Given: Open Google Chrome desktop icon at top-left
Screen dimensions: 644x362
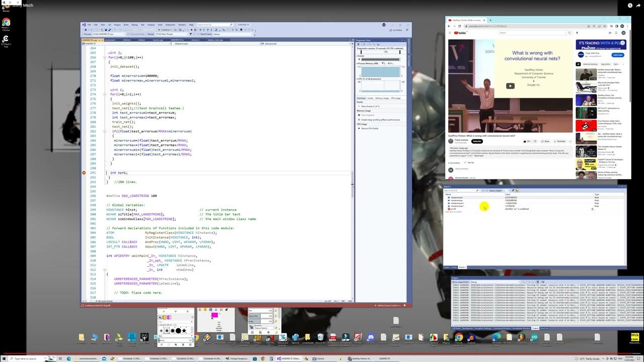Looking at the screenshot, I should [6, 23].
